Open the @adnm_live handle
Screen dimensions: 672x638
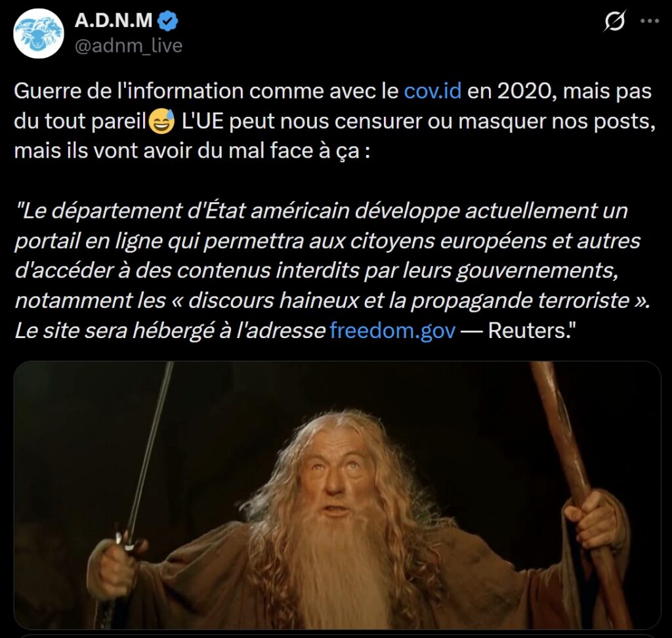point(129,45)
